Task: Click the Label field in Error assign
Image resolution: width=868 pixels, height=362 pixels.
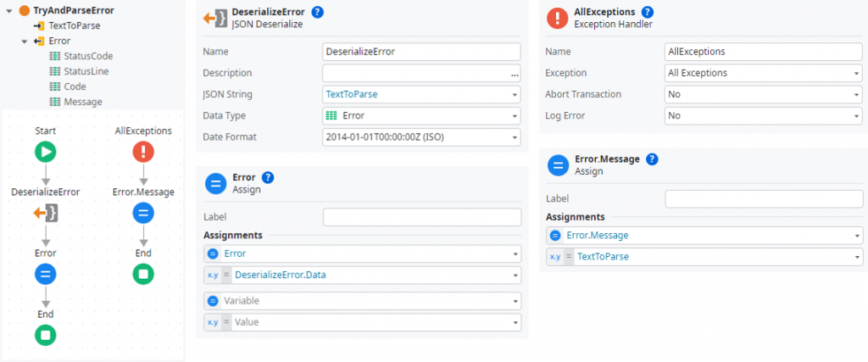Action: tap(421, 217)
